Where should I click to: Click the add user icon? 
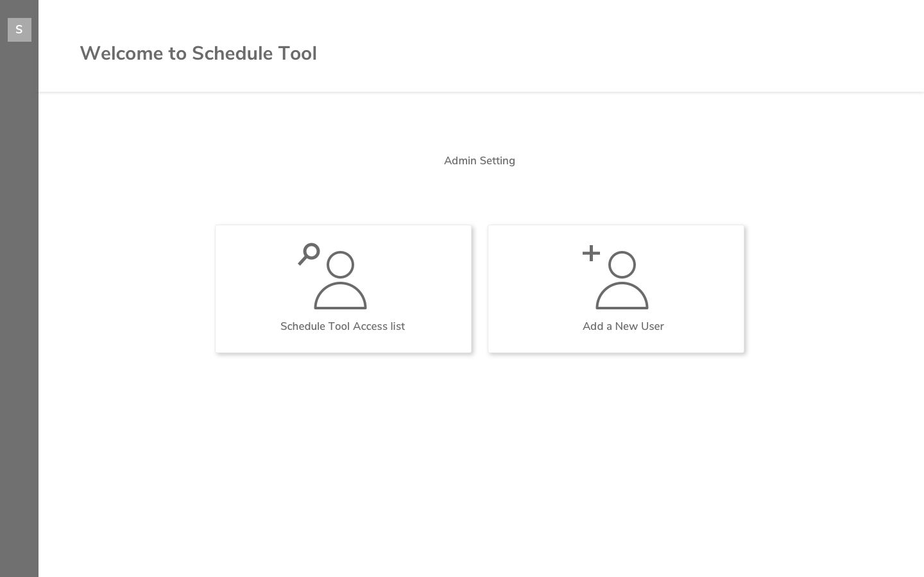616,276
